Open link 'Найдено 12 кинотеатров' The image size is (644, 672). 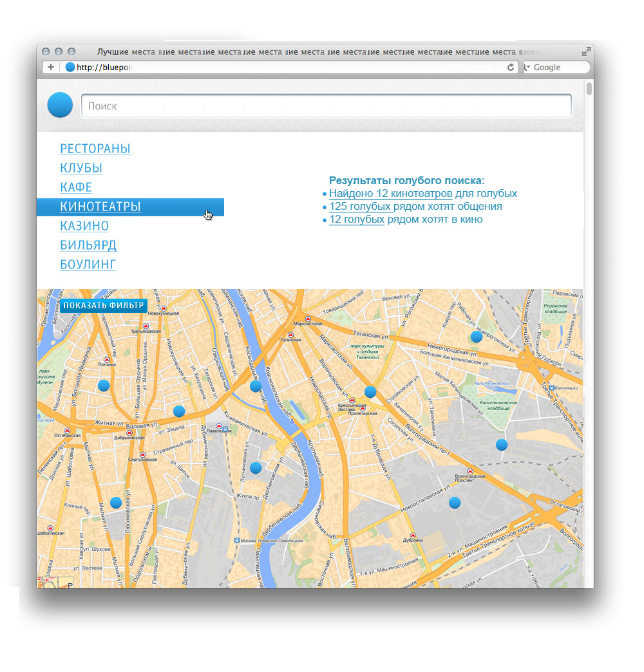pyautogui.click(x=390, y=194)
